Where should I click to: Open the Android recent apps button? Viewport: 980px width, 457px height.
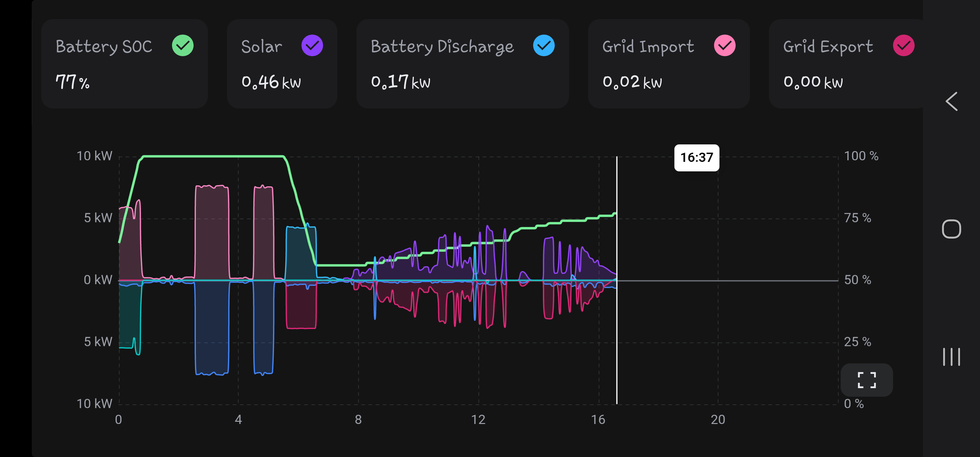951,356
